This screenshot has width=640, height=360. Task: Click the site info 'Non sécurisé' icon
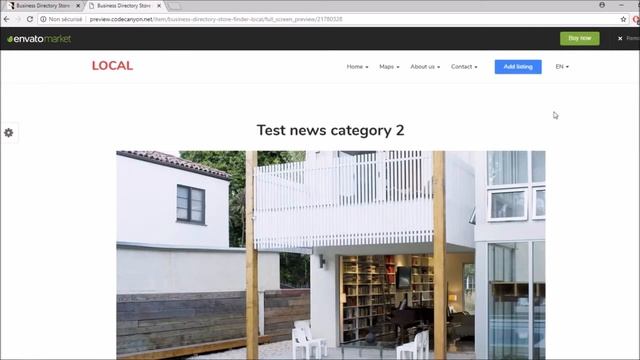[43, 19]
